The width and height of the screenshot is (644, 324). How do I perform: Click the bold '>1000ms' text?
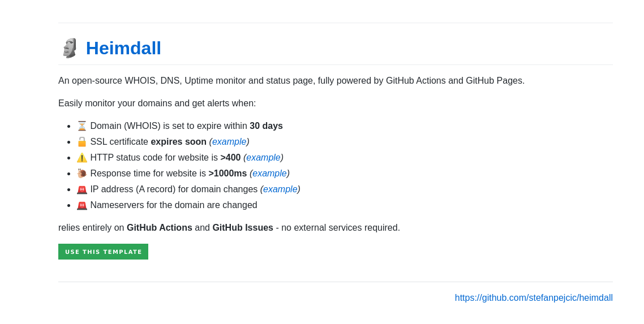pos(227,174)
